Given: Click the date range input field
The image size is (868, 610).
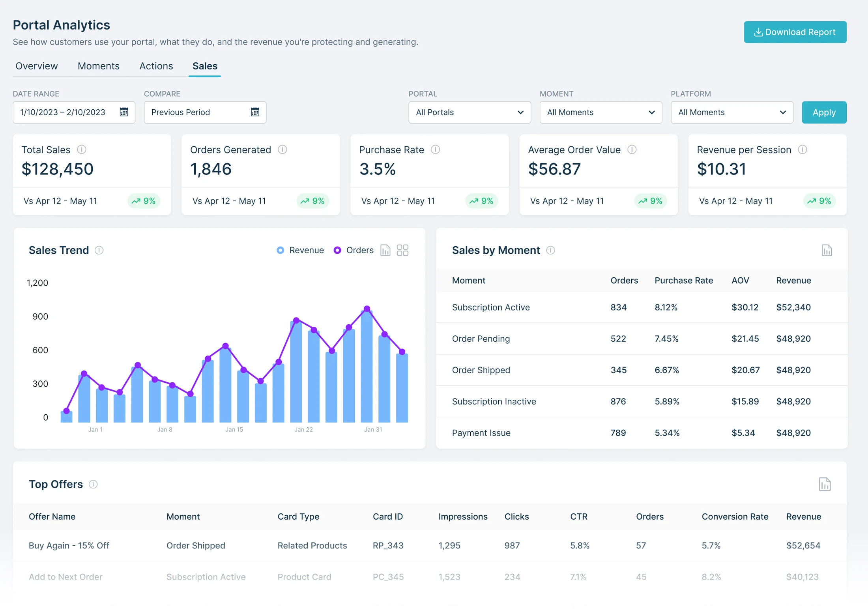Looking at the screenshot, I should (x=74, y=112).
